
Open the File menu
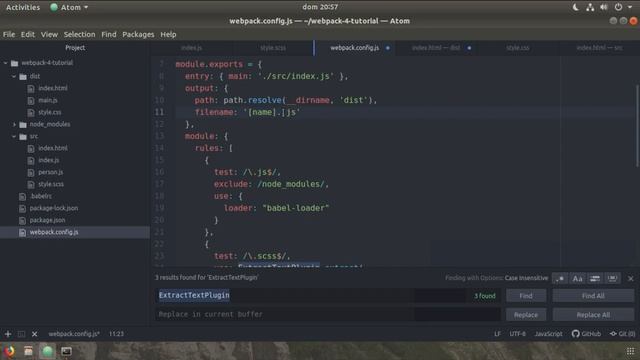[9, 34]
